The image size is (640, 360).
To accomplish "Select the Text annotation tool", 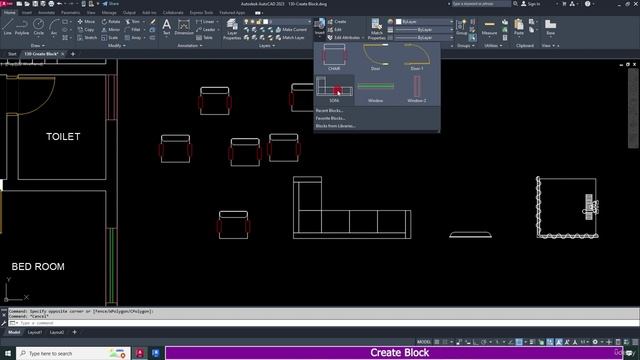I will (167, 27).
